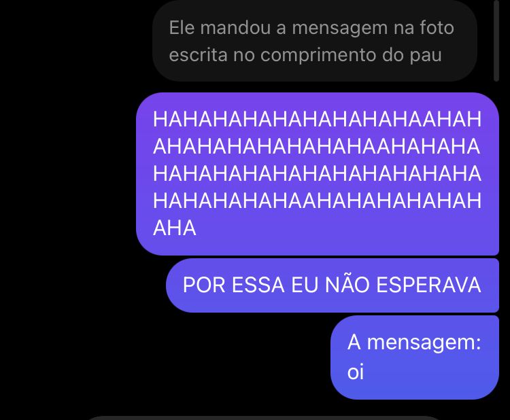Click the word 'mensagem' in gray bubble
510x420 pixels.
pos(340,29)
